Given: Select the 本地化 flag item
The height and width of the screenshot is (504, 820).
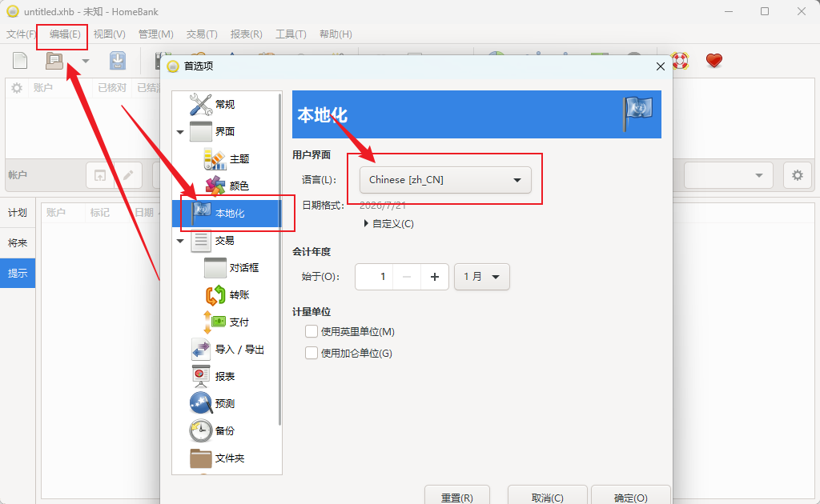Looking at the screenshot, I should (x=227, y=213).
